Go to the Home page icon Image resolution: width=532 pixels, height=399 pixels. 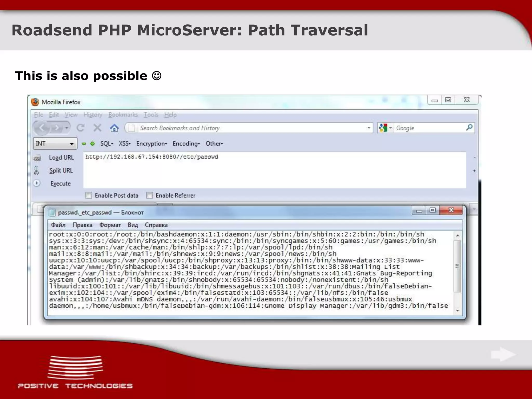(114, 128)
